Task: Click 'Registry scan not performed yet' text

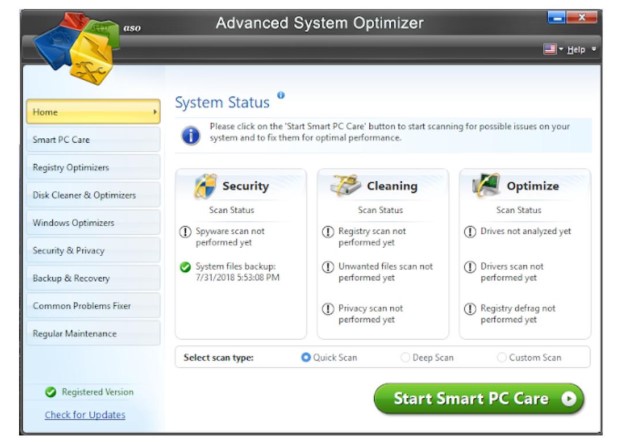Action: point(372,237)
